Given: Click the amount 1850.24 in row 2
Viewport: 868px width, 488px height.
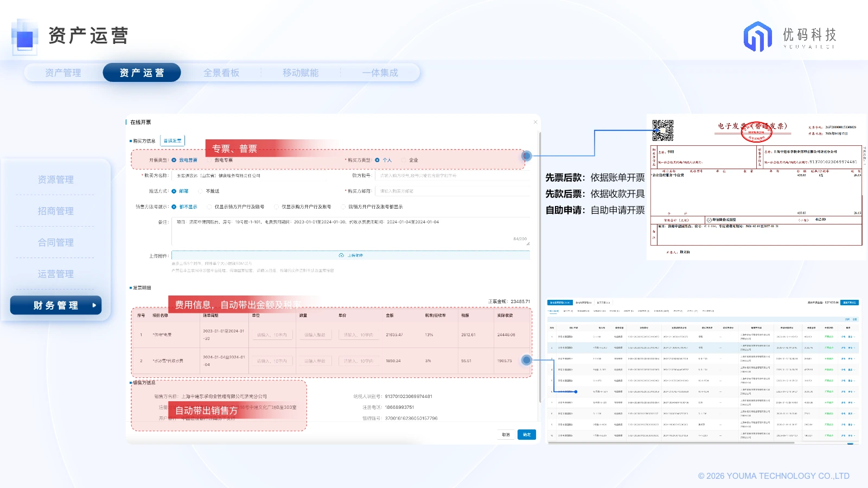Looking at the screenshot, I should pos(393,361).
